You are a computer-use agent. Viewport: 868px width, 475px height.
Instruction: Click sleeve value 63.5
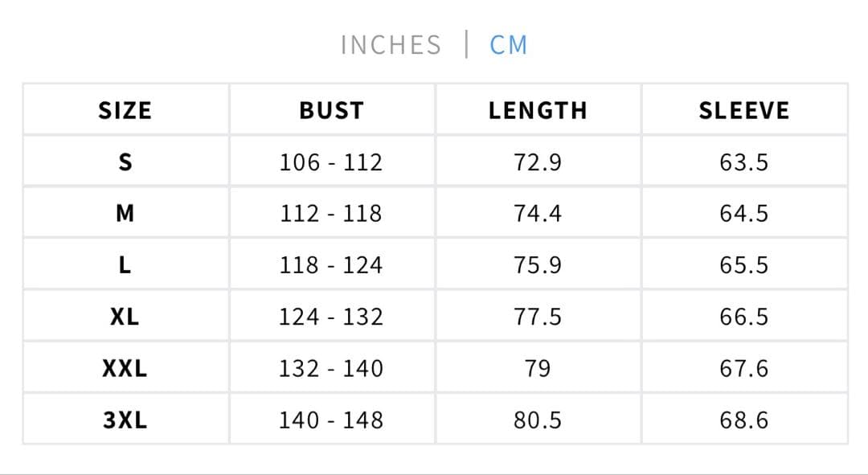[x=744, y=162]
